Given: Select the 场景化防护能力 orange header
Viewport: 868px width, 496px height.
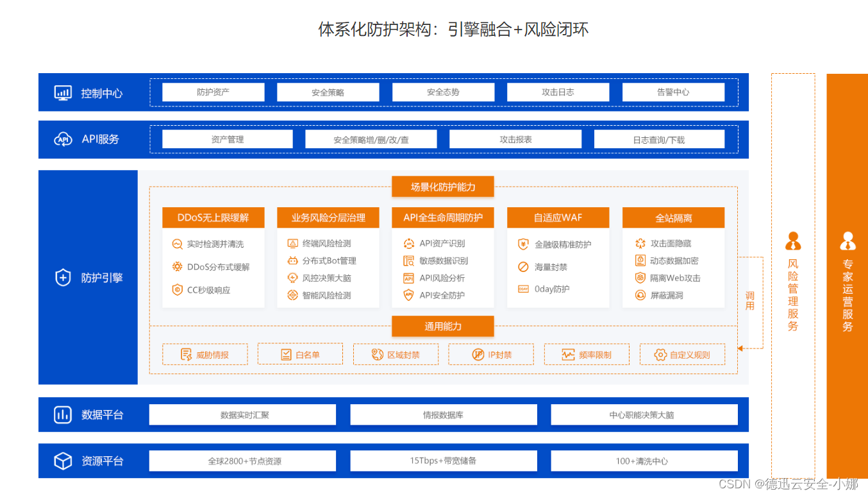Looking at the screenshot, I should point(443,187).
